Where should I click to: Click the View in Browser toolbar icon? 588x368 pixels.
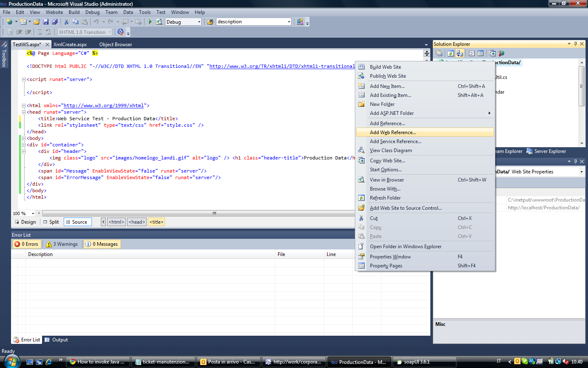click(159, 22)
